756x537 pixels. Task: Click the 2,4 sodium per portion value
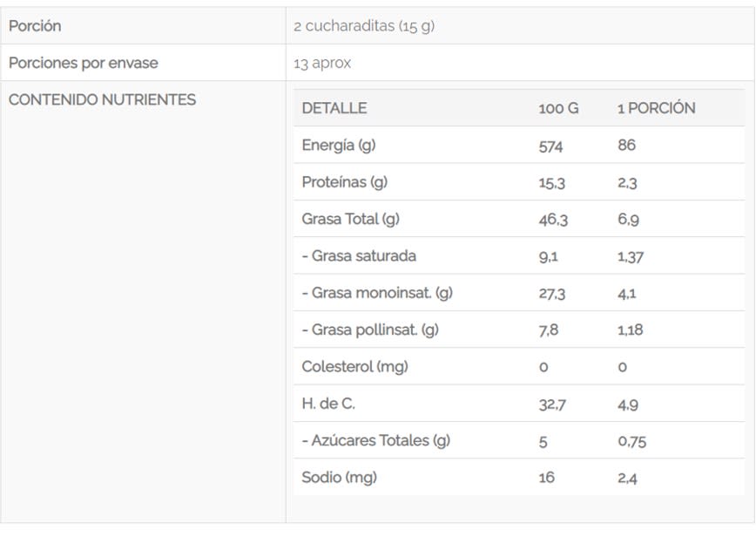click(627, 478)
